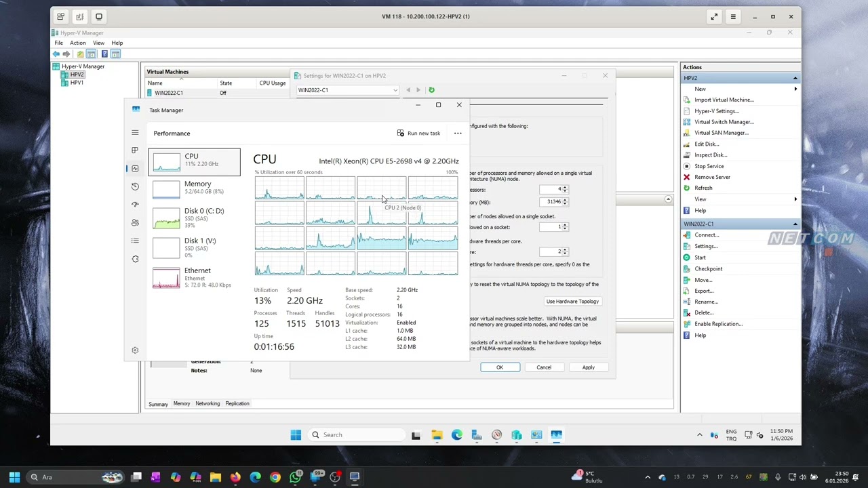
Task: Open File menu in Hyper-V Manager
Action: 59,43
